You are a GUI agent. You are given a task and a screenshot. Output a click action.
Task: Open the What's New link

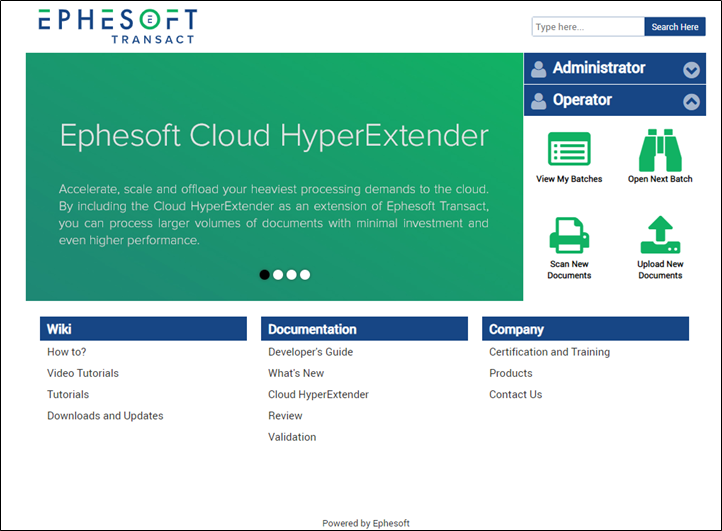(296, 373)
